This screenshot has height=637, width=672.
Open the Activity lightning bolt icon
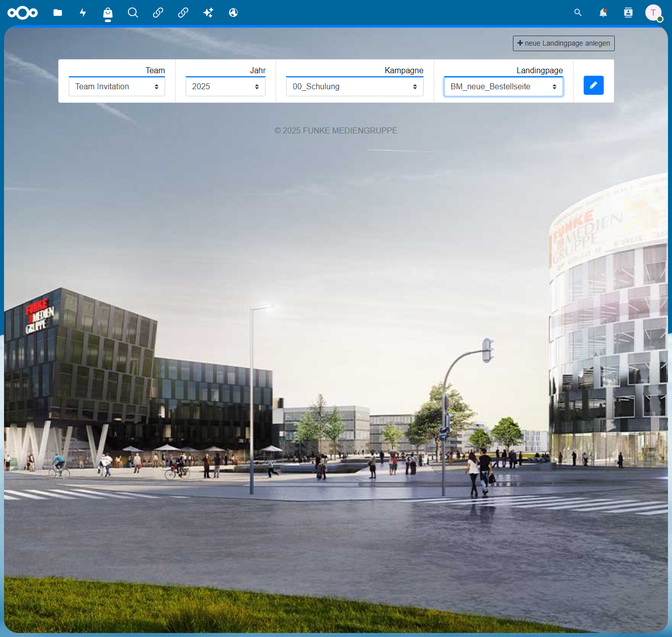point(83,13)
